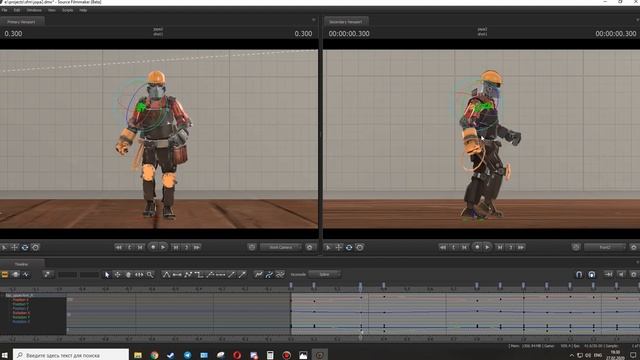Toggle the camera lock icon in secondary viewport

click(576, 247)
